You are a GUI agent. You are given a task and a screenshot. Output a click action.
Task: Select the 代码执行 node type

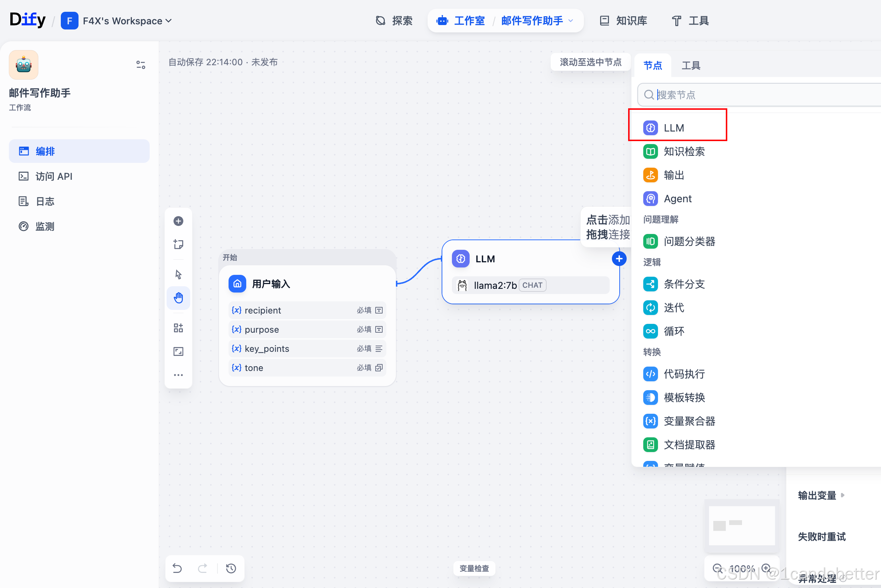[684, 374]
